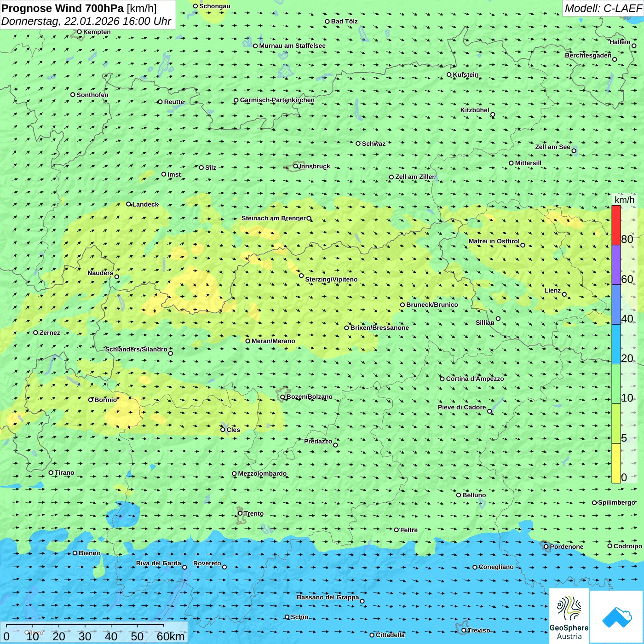Click the 'Nauders' label
The height and width of the screenshot is (644, 644).
100,273
